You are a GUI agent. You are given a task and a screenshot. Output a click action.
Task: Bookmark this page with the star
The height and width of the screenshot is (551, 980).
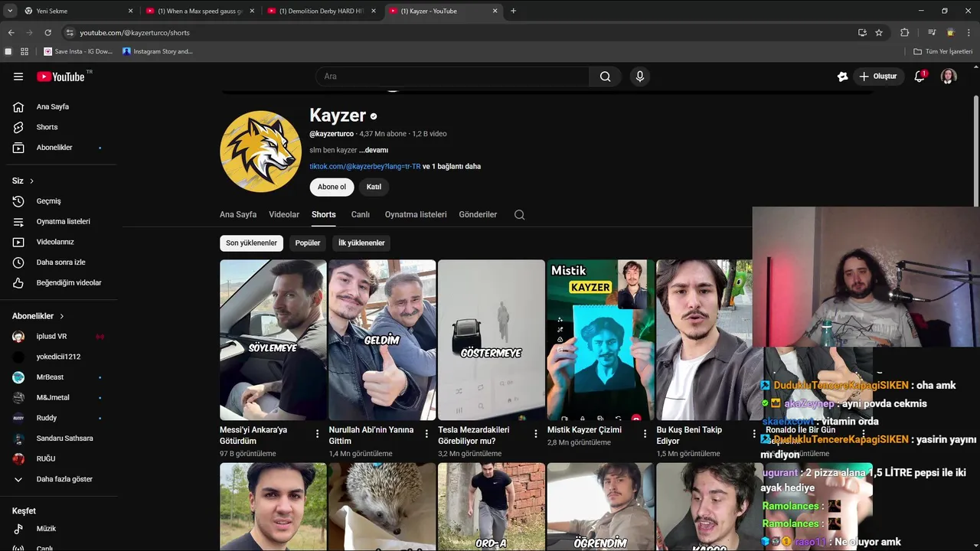(x=879, y=33)
